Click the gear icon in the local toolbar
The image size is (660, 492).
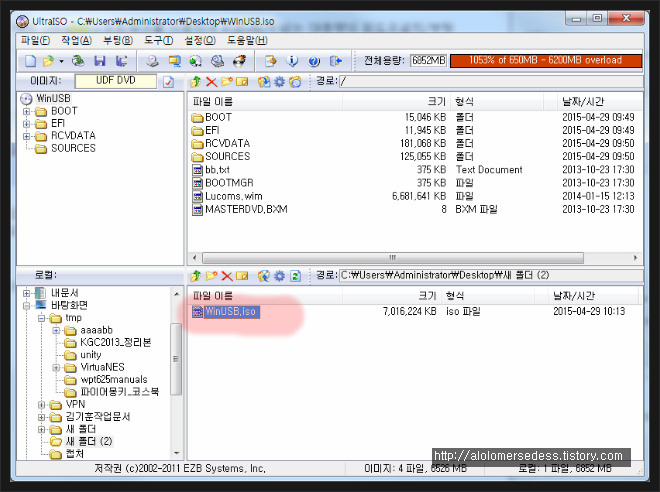tap(279, 276)
